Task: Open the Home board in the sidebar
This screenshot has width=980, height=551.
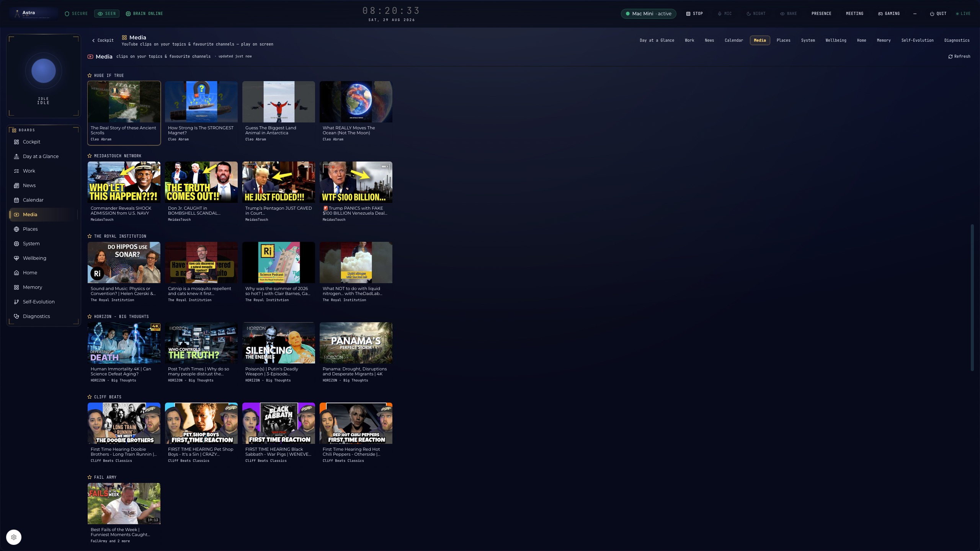Action: (43, 273)
